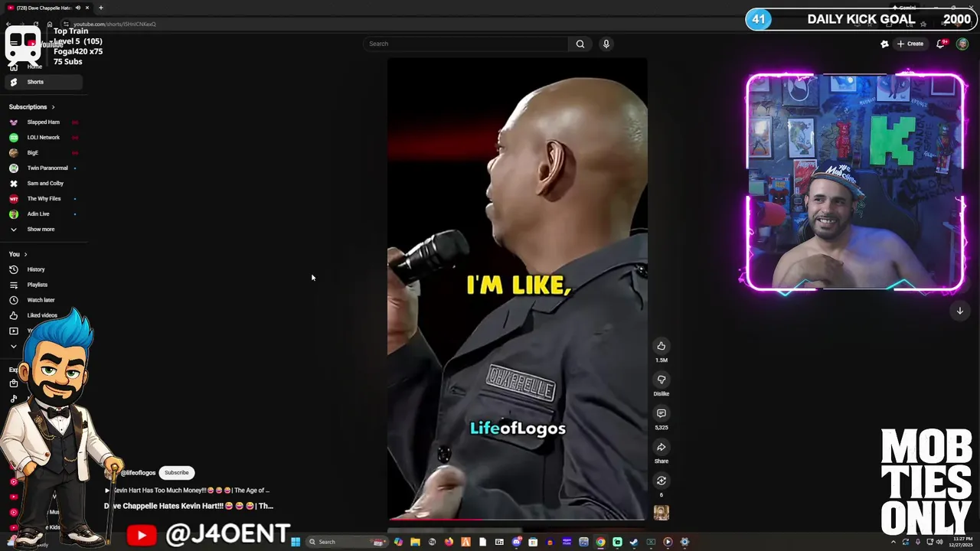Open the LOL Network subscription
The height and width of the screenshot is (551, 980).
[x=45, y=138]
